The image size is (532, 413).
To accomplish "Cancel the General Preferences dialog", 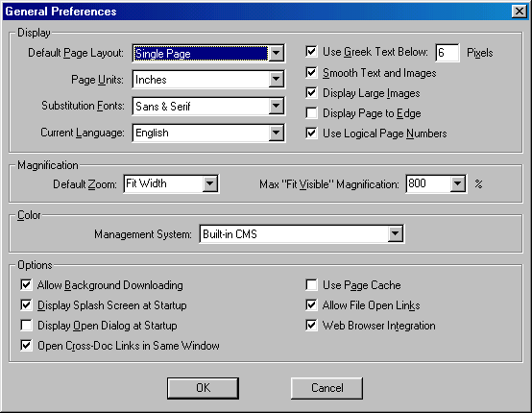I will pos(327,388).
